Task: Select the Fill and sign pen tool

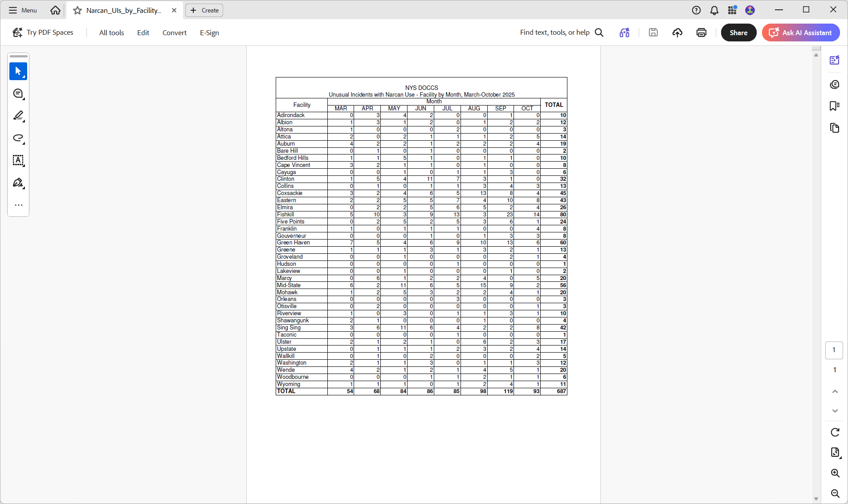Action: pyautogui.click(x=18, y=183)
